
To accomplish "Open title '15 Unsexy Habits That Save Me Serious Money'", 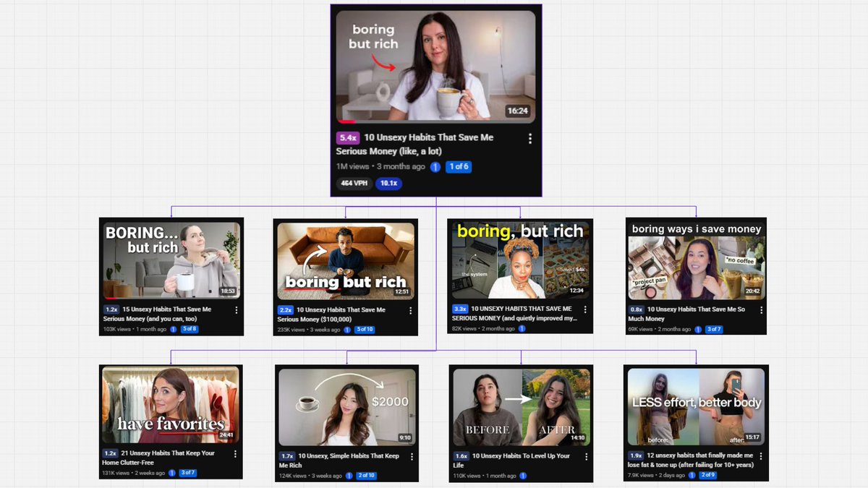I will tap(158, 314).
